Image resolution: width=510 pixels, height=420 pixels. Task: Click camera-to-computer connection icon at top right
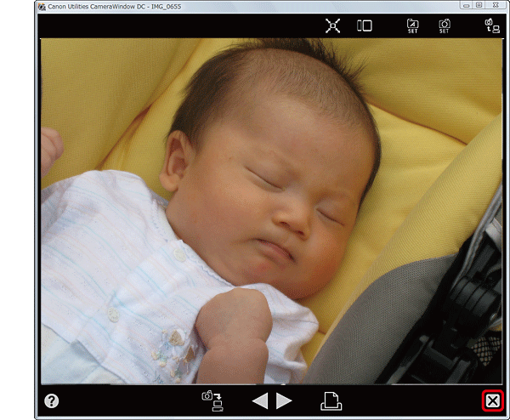(490, 26)
